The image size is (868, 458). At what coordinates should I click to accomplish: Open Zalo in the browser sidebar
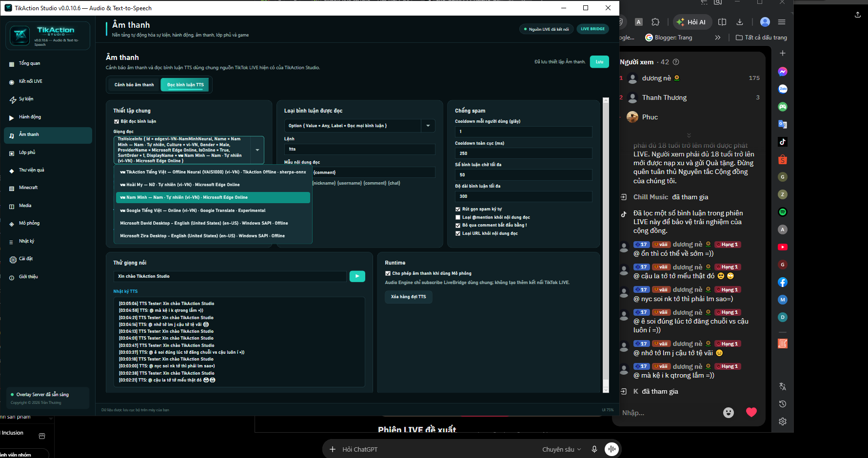pos(783,89)
